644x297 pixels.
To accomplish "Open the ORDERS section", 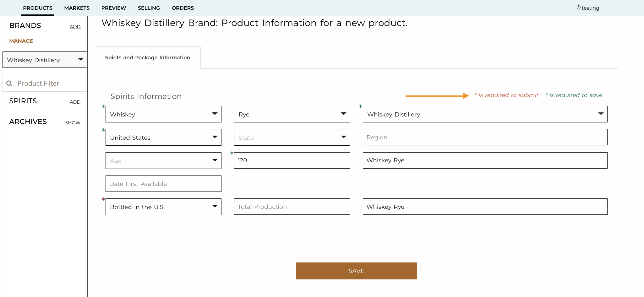I will pyautogui.click(x=182, y=8).
